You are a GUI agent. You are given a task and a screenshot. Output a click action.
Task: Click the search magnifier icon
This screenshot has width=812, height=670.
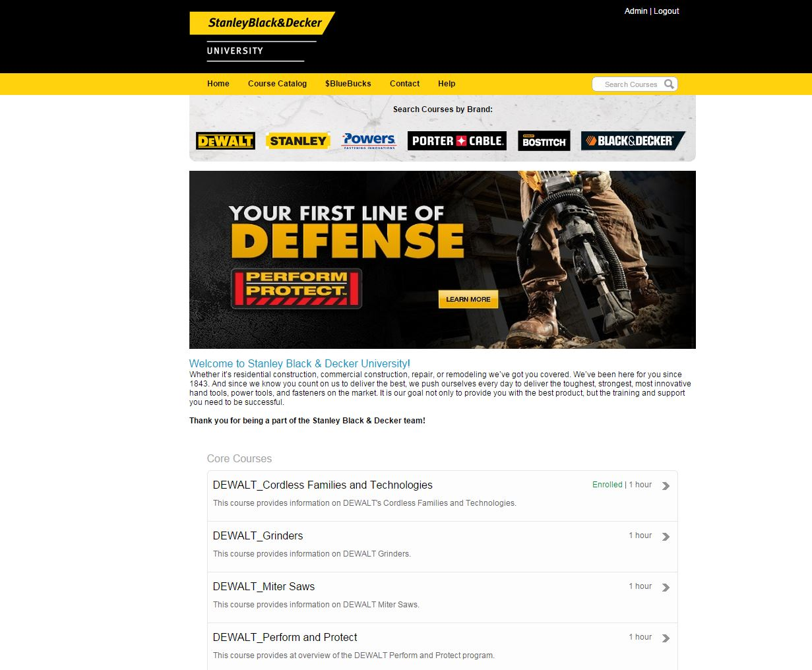tap(669, 84)
